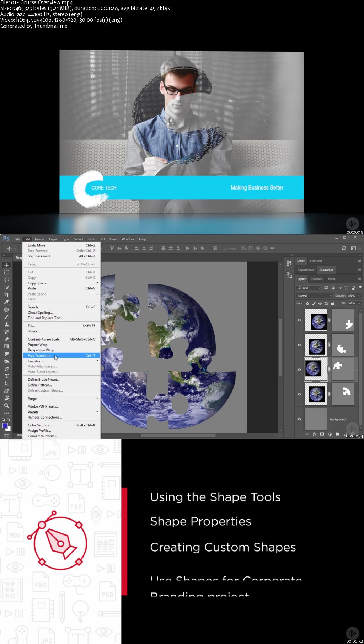This screenshot has width=364, height=644.
Task: Click the Search magnifier in options bar
Action: pos(344,248)
